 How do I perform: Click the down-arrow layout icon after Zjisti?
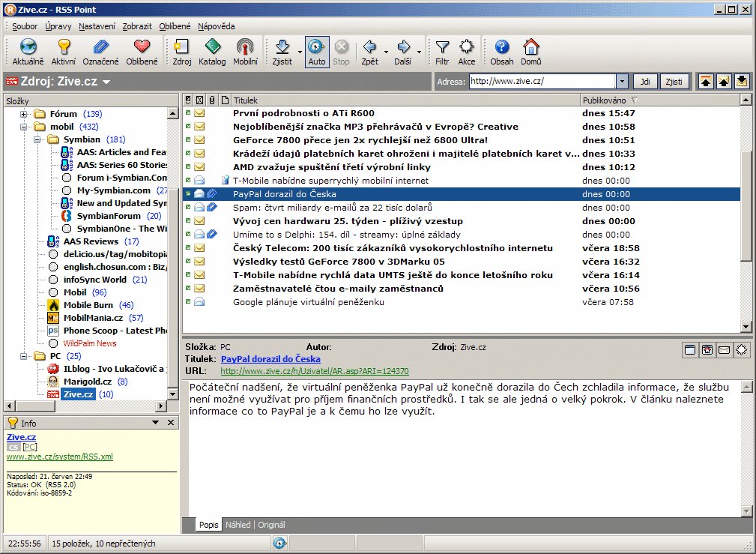point(742,82)
